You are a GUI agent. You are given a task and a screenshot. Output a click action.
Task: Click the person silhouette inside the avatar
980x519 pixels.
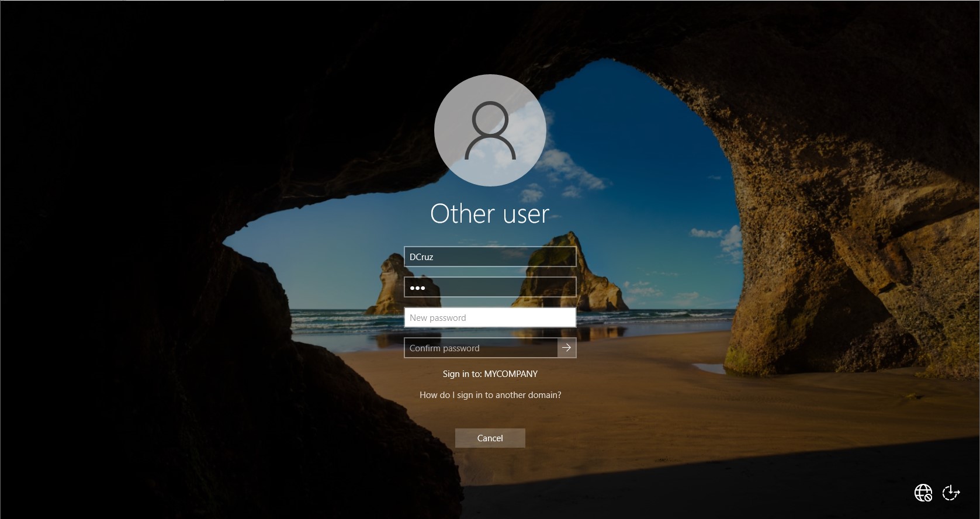click(x=490, y=131)
